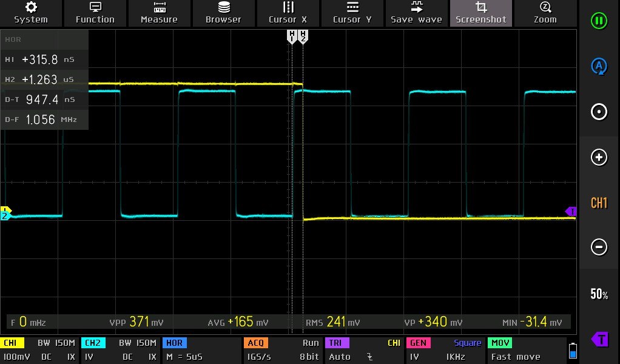Tap the HOR cursor panel header

coord(44,39)
